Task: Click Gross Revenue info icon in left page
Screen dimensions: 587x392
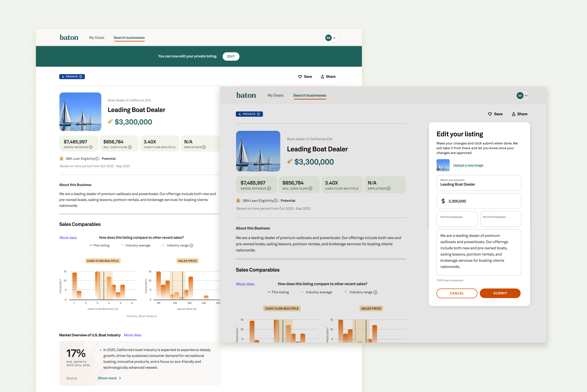Action: click(91, 147)
